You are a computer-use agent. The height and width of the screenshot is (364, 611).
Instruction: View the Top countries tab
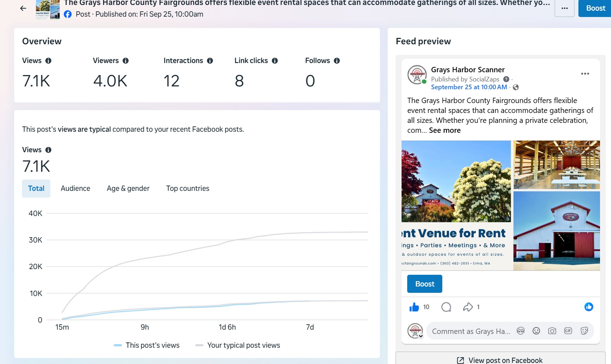188,188
